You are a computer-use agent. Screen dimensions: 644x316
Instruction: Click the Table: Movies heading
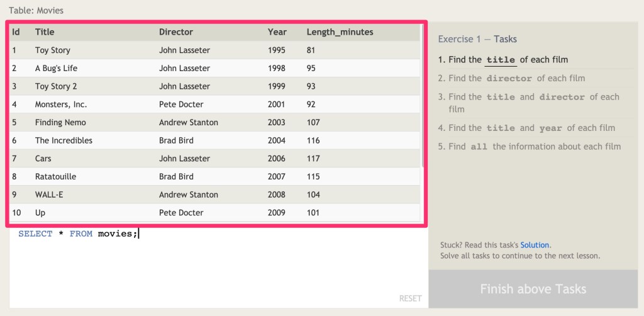pos(36,10)
